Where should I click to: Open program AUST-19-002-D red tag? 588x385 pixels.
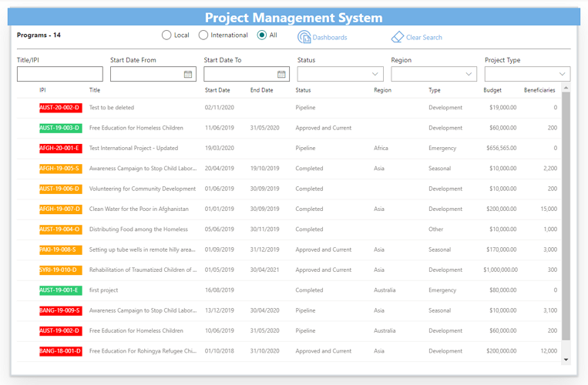point(61,330)
